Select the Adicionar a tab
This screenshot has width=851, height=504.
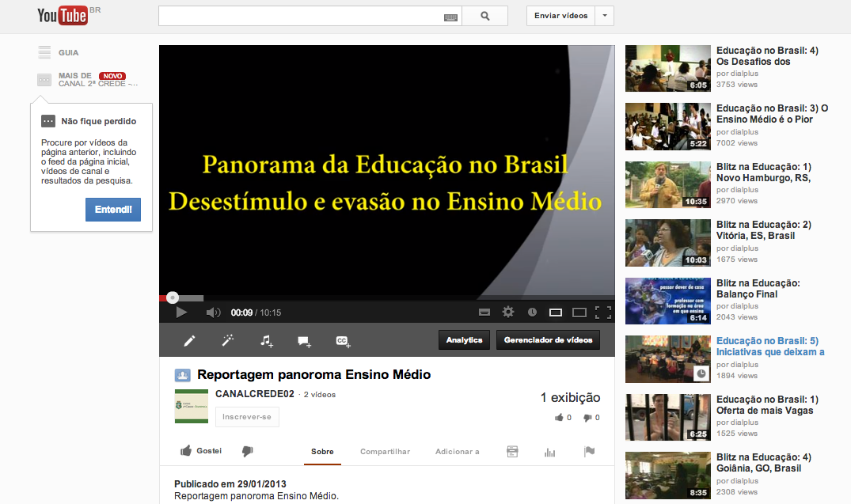(x=457, y=451)
